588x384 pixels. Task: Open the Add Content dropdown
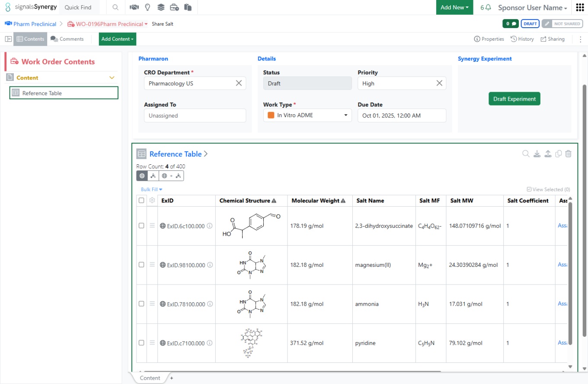(118, 39)
